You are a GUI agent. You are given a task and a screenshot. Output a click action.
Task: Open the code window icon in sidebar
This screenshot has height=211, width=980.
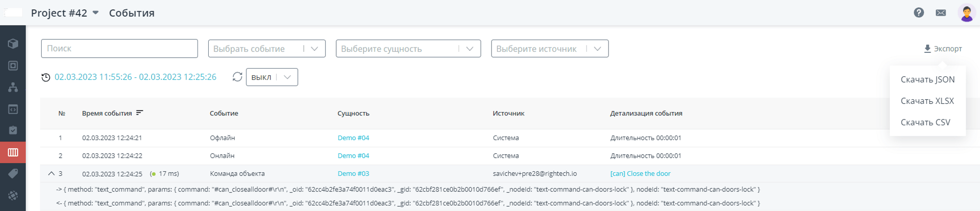point(13,109)
